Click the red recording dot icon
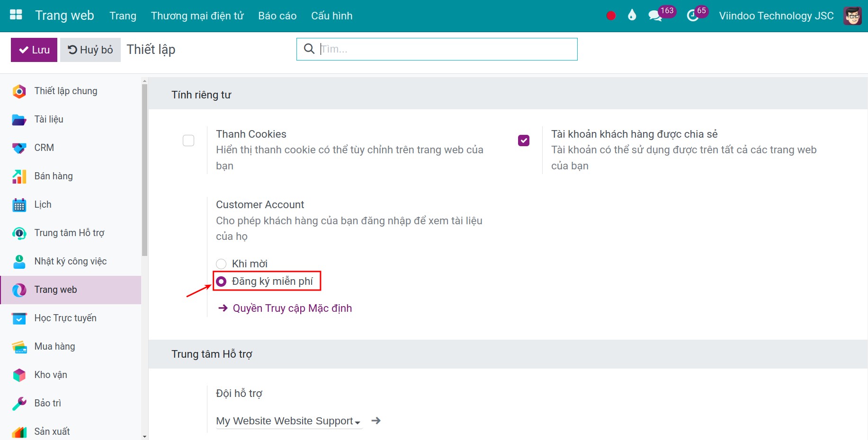Screen dimensions: 868x440 point(611,16)
